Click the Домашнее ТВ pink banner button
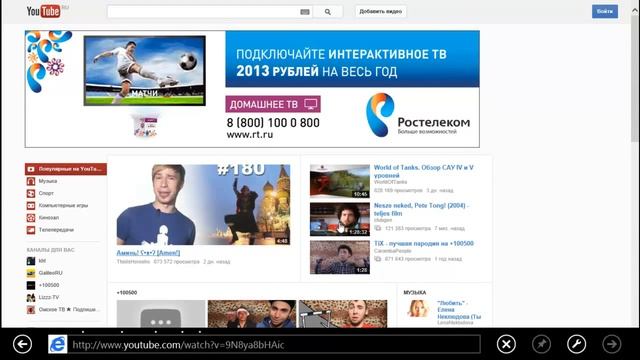Image resolution: width=640 pixels, height=360 pixels. tap(273, 104)
